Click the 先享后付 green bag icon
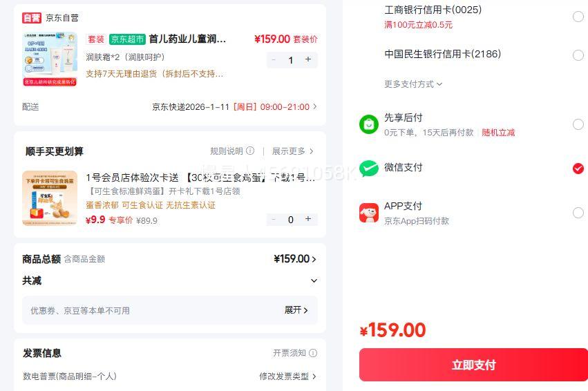Viewport: 588px width, 391px height. tap(369, 124)
